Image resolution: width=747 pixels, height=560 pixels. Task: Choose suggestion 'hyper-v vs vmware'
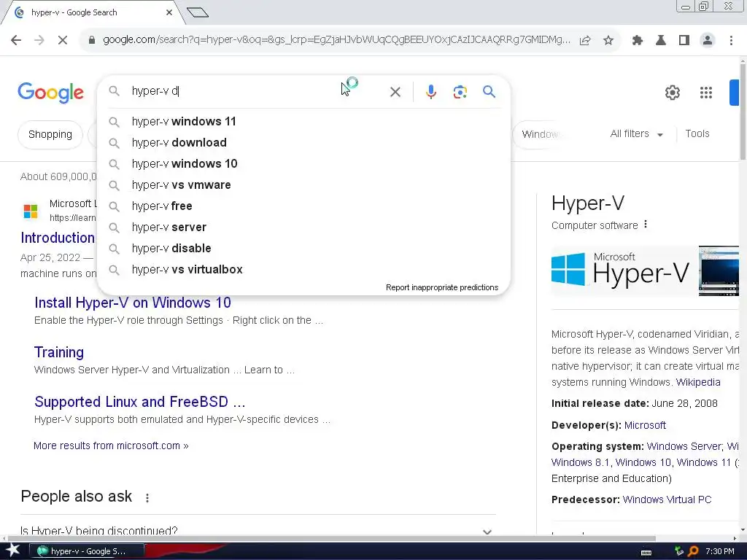(303, 184)
